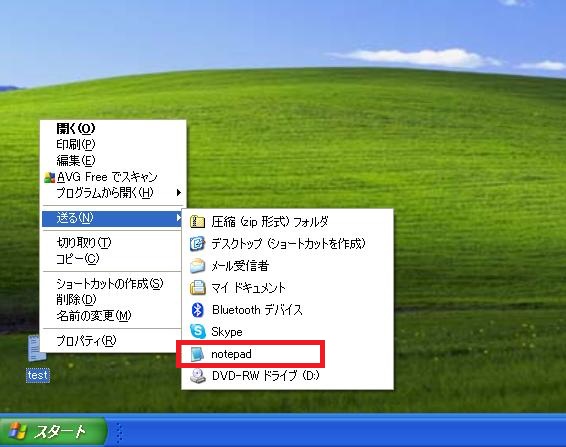Click the Skype icon in Send To
This screenshot has width=566, height=447.
pos(197,331)
